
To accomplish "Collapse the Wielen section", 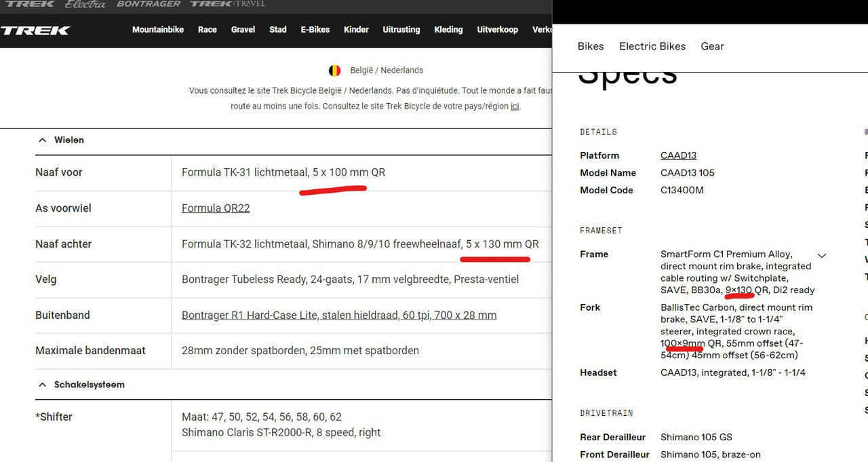I will (42, 140).
